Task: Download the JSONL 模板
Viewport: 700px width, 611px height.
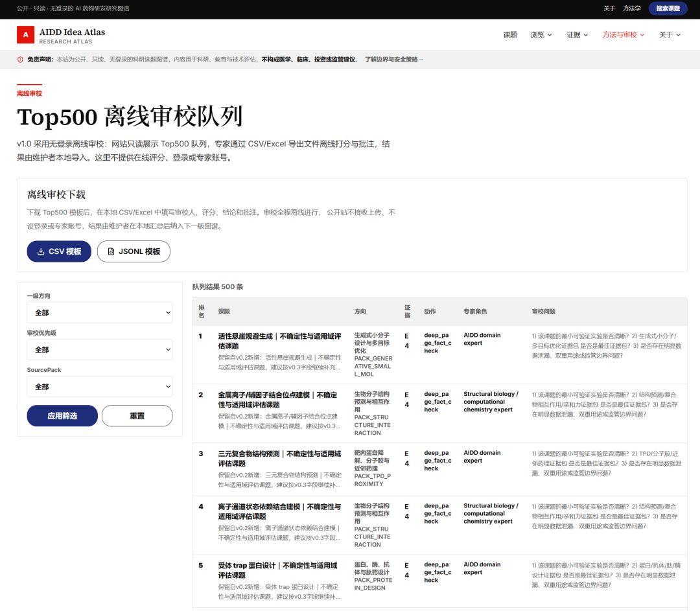Action: click(x=134, y=251)
